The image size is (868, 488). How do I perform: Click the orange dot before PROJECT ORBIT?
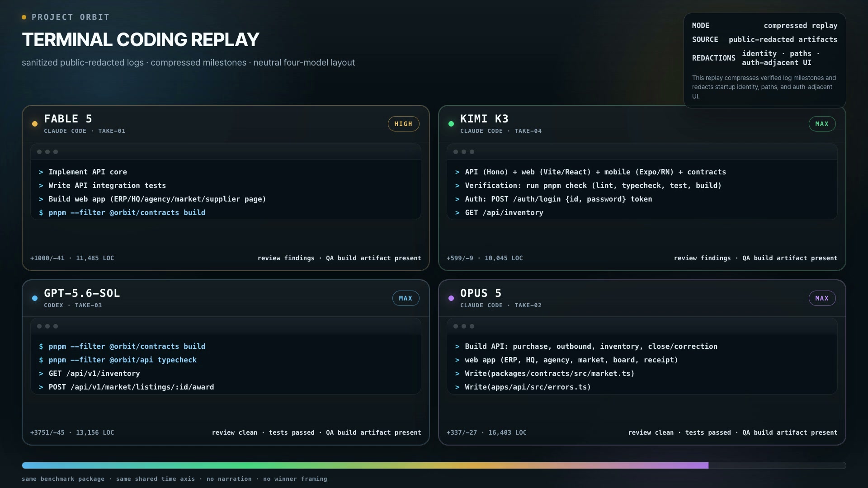pyautogui.click(x=24, y=17)
